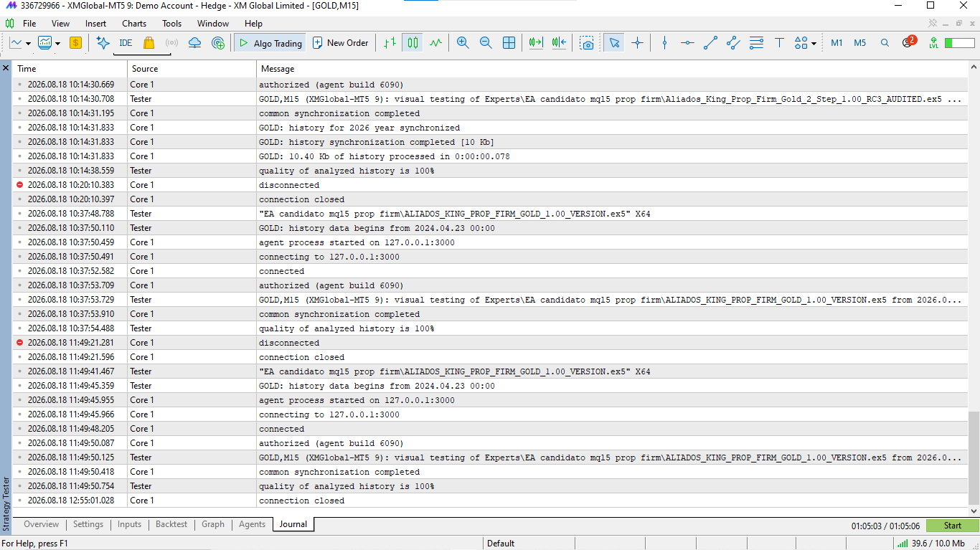Select the trendline tool
Viewport: 980px width, 550px height.
click(710, 43)
